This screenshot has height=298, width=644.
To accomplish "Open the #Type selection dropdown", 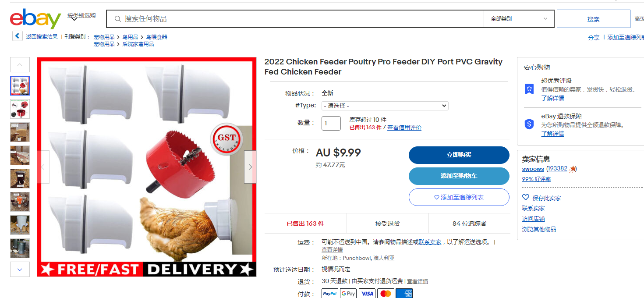I will point(385,106).
